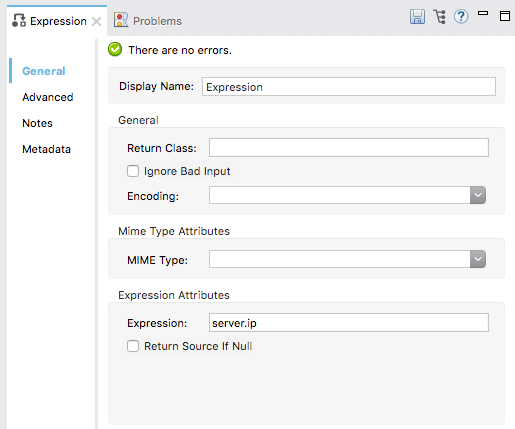Click the 'General' group heading above Return Class
The width and height of the screenshot is (515, 429).
click(138, 120)
